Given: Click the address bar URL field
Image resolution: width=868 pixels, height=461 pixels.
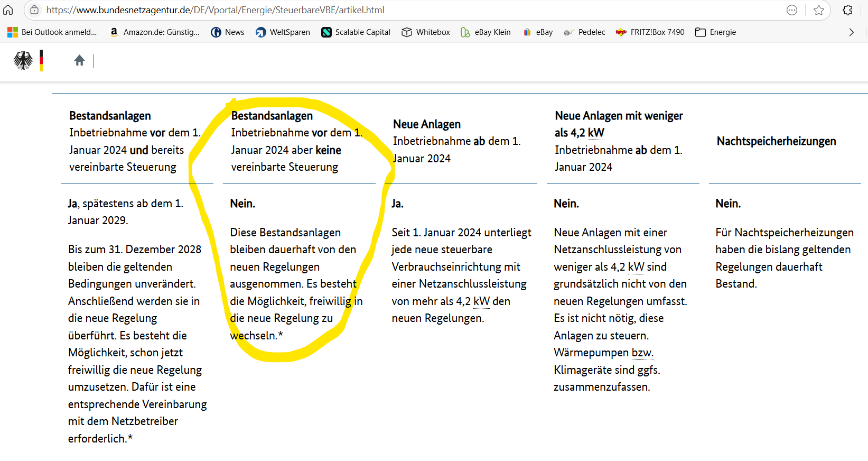Looking at the screenshot, I should (x=370, y=10).
